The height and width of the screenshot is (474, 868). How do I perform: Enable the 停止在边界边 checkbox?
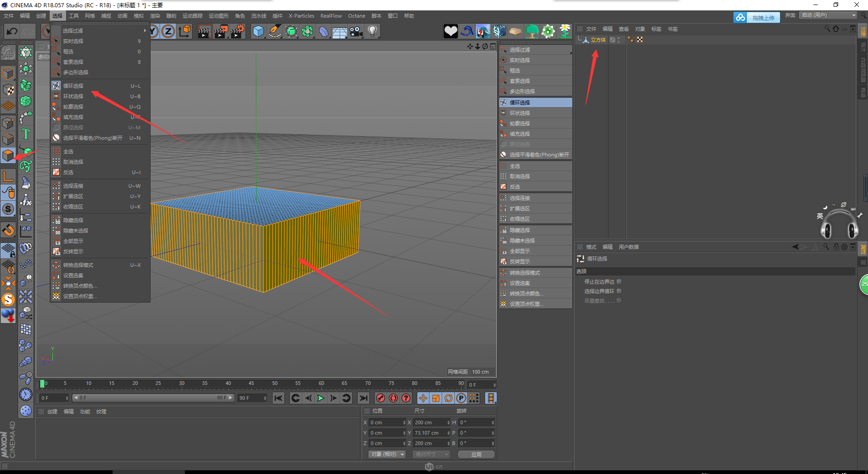pyautogui.click(x=619, y=282)
